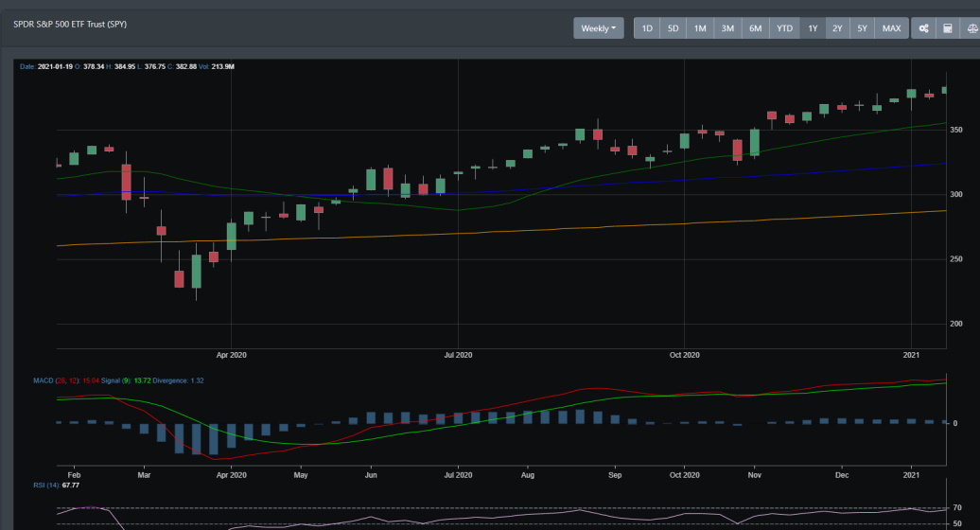980x530 pixels.
Task: Click the Mar label on MACD axis
Action: point(144,475)
